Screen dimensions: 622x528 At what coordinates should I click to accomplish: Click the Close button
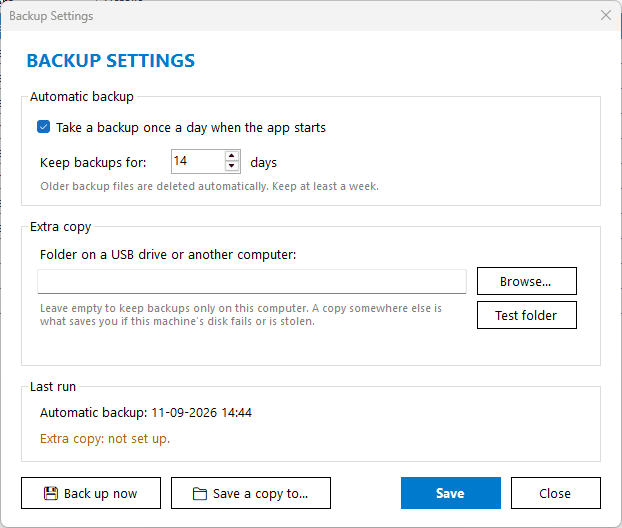tap(555, 493)
